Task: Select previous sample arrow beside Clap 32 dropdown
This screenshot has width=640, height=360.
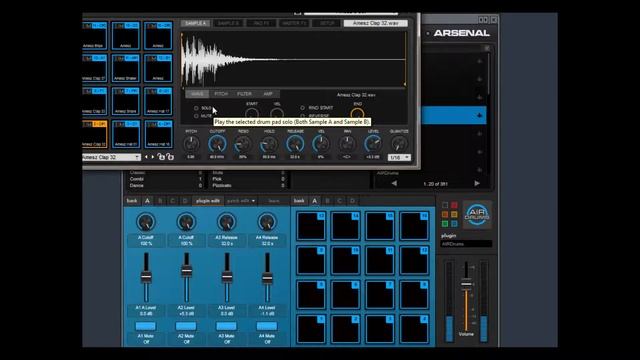Action: [x=146, y=157]
